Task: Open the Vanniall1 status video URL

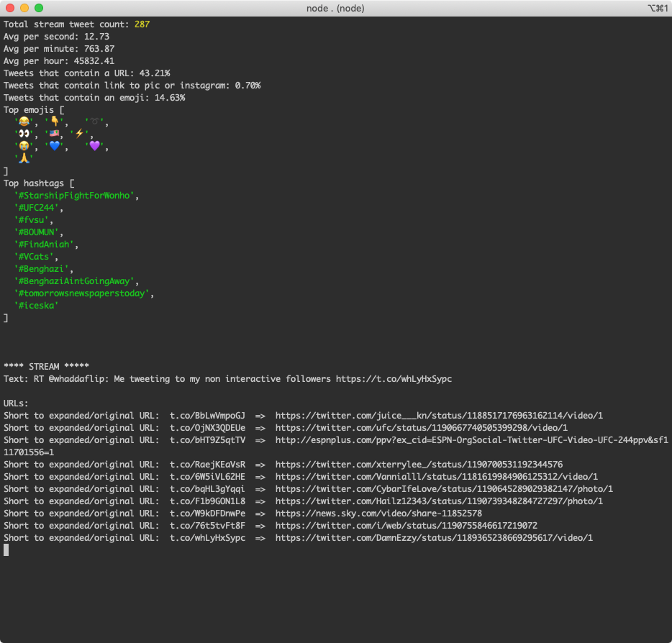Action: point(436,477)
